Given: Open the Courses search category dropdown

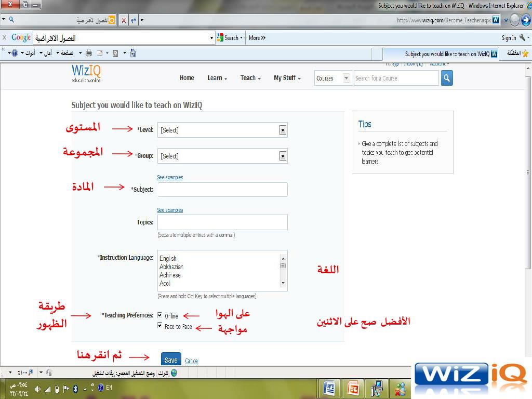Looking at the screenshot, I should (332, 78).
